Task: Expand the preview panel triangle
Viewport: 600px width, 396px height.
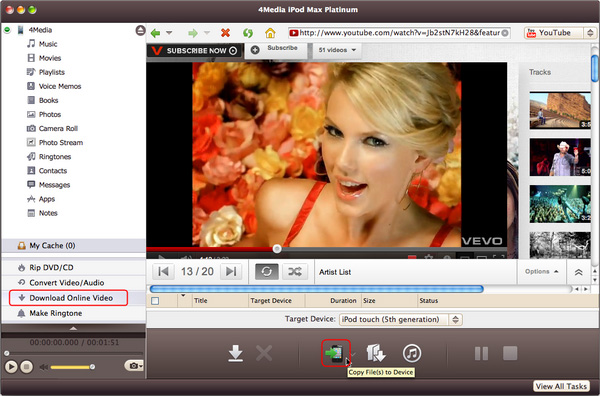Action: point(73,328)
